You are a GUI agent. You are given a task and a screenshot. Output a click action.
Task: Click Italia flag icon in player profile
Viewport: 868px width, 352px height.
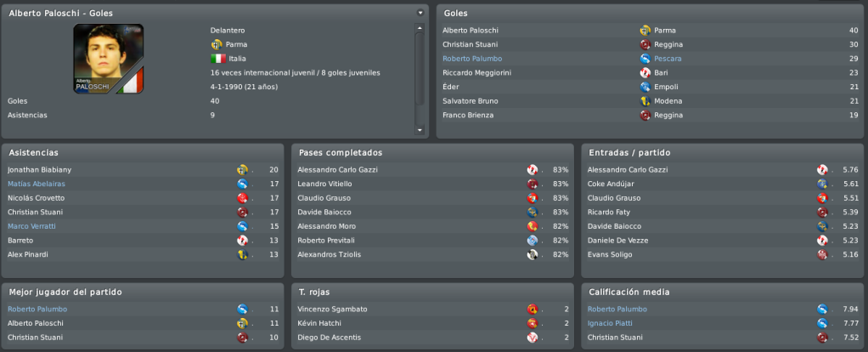coord(218,59)
